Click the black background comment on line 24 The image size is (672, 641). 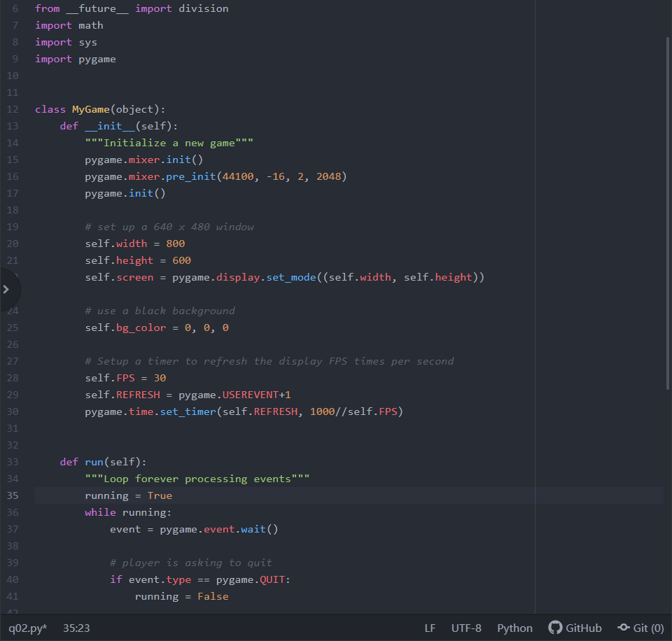click(x=161, y=310)
